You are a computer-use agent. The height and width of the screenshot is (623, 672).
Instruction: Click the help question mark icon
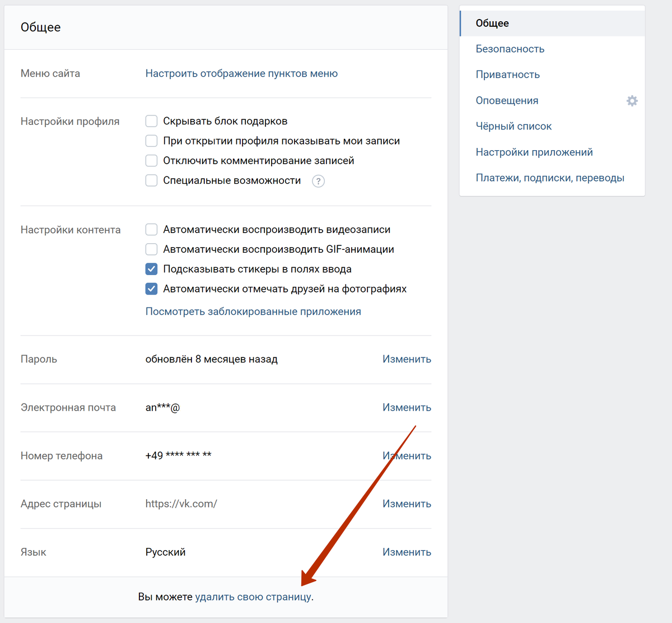318,181
